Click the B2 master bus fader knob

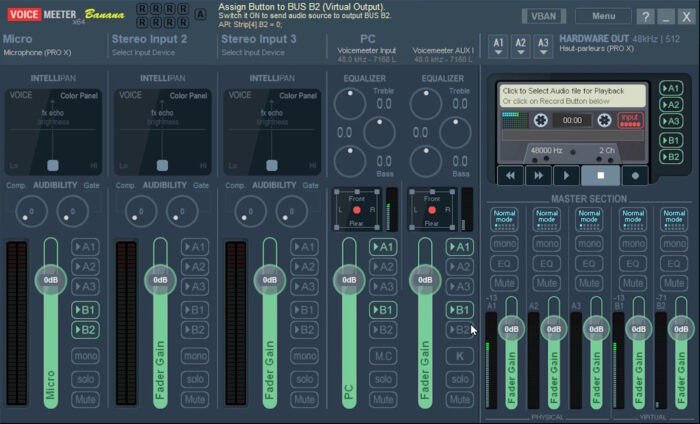(x=681, y=329)
